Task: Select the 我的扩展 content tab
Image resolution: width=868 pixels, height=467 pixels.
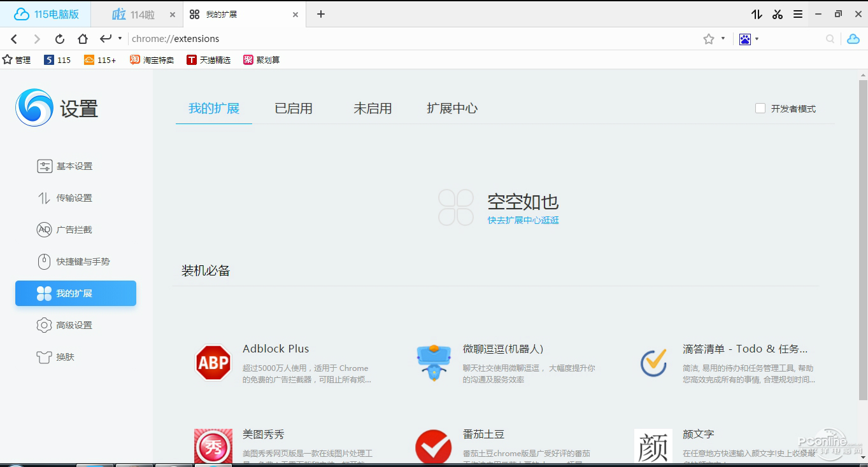Action: (x=214, y=109)
